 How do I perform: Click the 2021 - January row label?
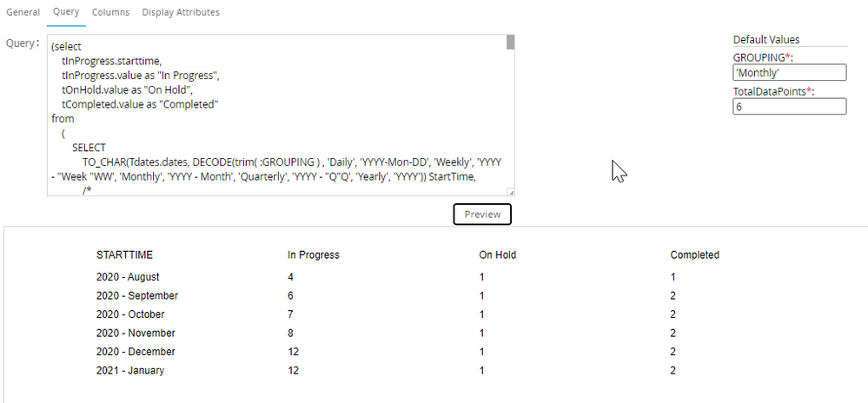pyautogui.click(x=130, y=371)
